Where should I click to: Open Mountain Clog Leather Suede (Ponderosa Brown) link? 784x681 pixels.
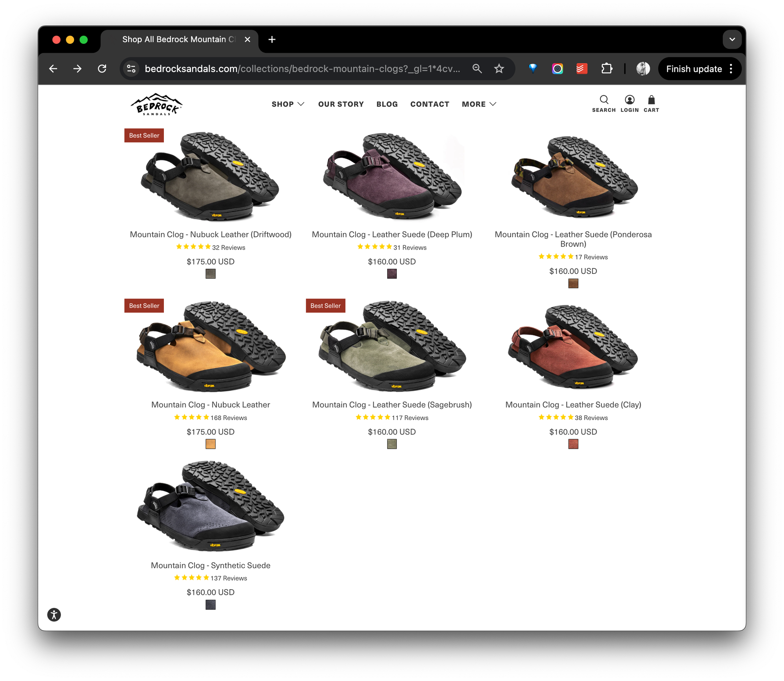(x=573, y=239)
